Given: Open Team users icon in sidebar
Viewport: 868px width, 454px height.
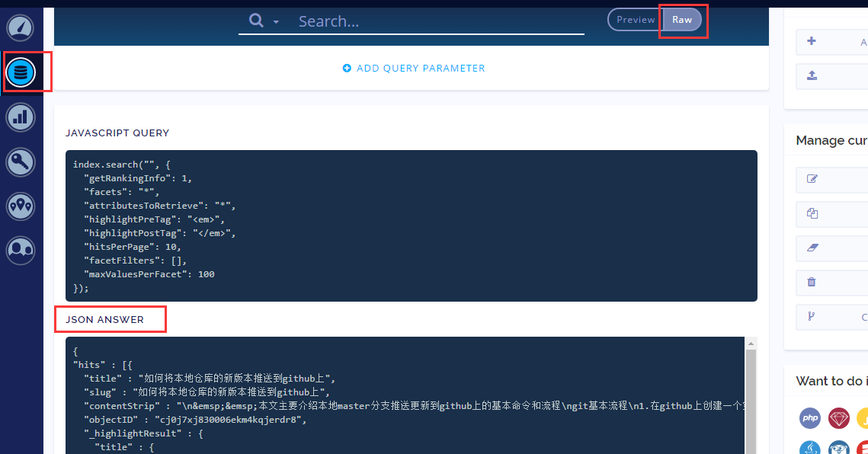Looking at the screenshot, I should pos(21,250).
